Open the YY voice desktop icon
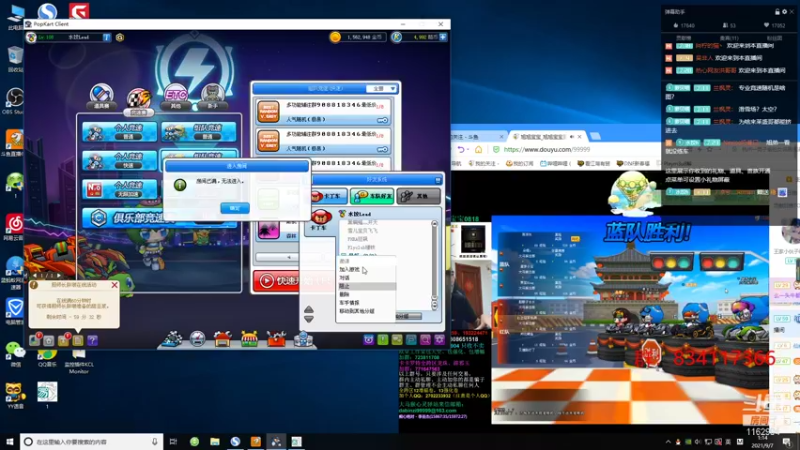Viewport: 800px width, 450px height. pyautogui.click(x=15, y=395)
